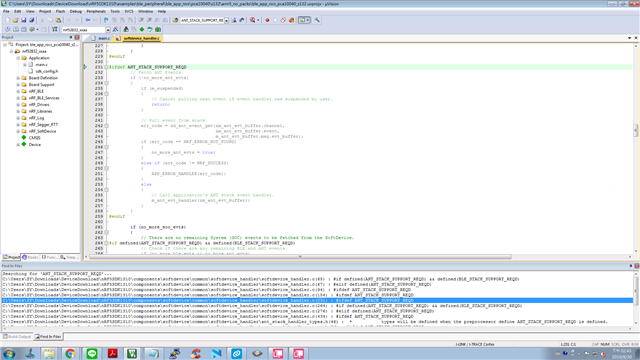Create a new file with the New icon
Screen dimensions: 640x360
pos(7,20)
